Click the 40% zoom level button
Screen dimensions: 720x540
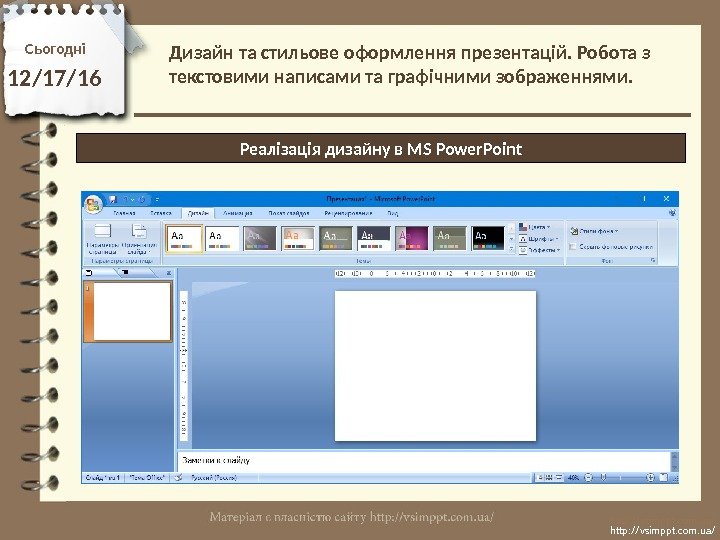pyautogui.click(x=573, y=478)
